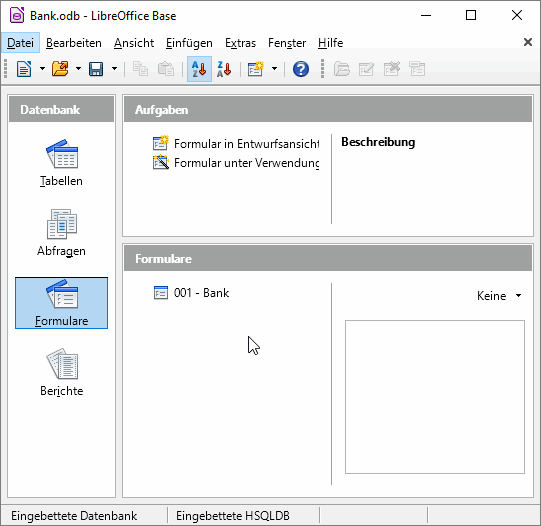Click the Datenbank panel header
The image size is (541, 526).
click(61, 109)
